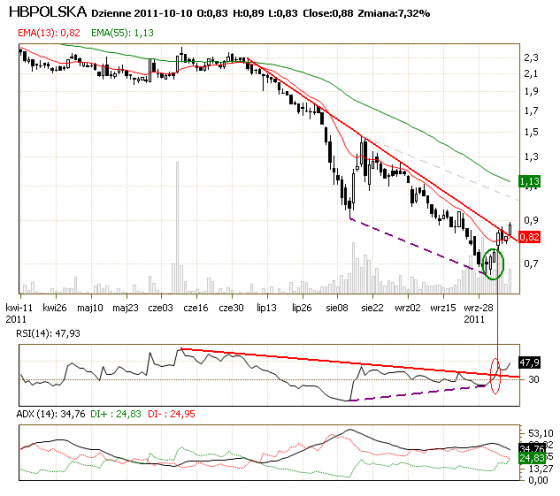Click the 0,00 ADX axis label
Viewport: 560px width, 496px height.
pyautogui.click(x=538, y=480)
